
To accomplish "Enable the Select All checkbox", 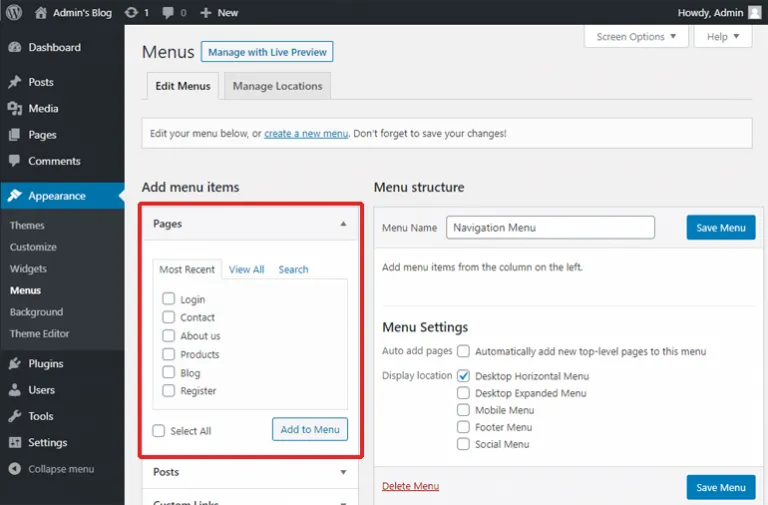I will [x=159, y=431].
